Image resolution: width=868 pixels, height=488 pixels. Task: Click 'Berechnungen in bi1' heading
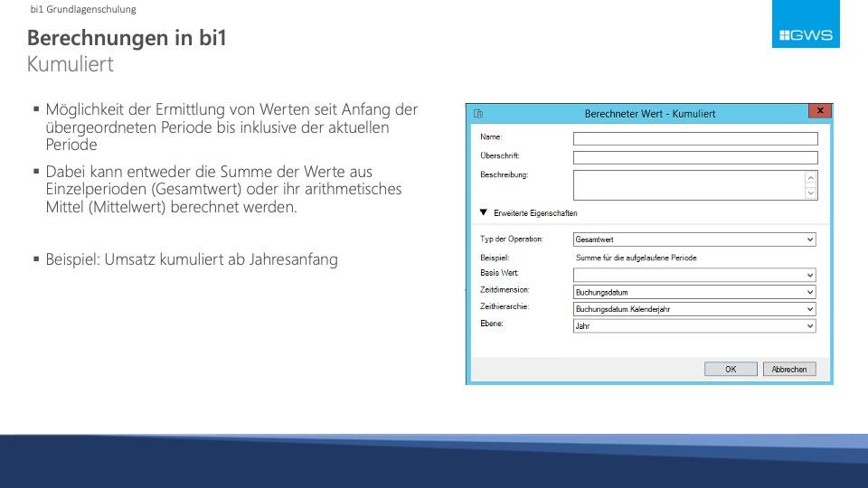click(127, 38)
